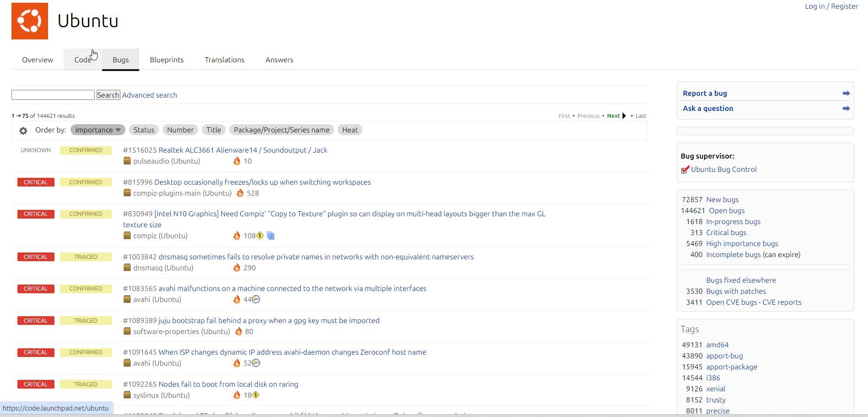Click the flame icon for compiz heat 108

pyautogui.click(x=237, y=236)
